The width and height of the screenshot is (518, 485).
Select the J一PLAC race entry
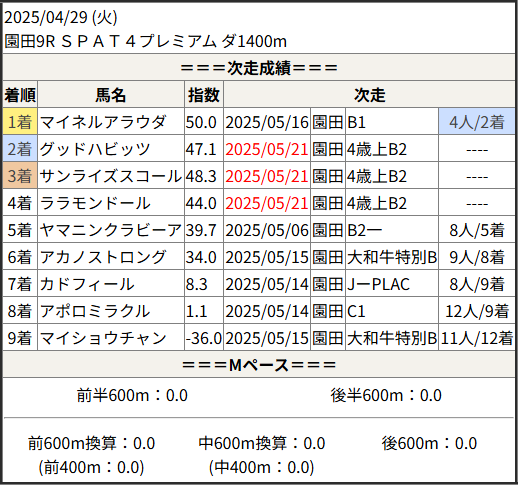[378, 284]
